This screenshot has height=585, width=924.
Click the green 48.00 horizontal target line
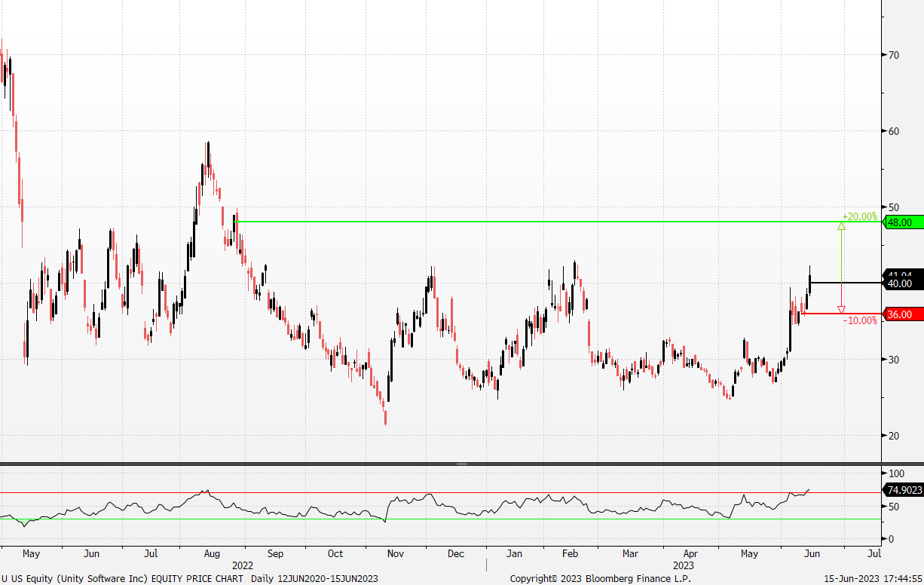tap(528, 222)
